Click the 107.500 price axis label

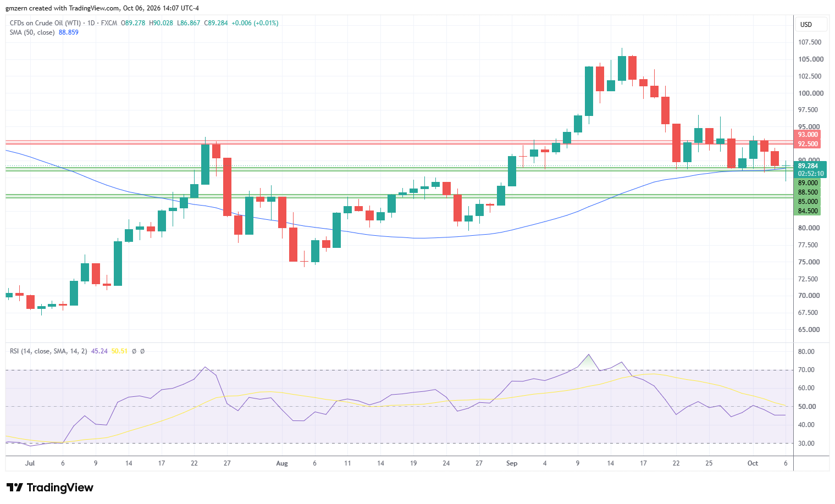coord(810,42)
